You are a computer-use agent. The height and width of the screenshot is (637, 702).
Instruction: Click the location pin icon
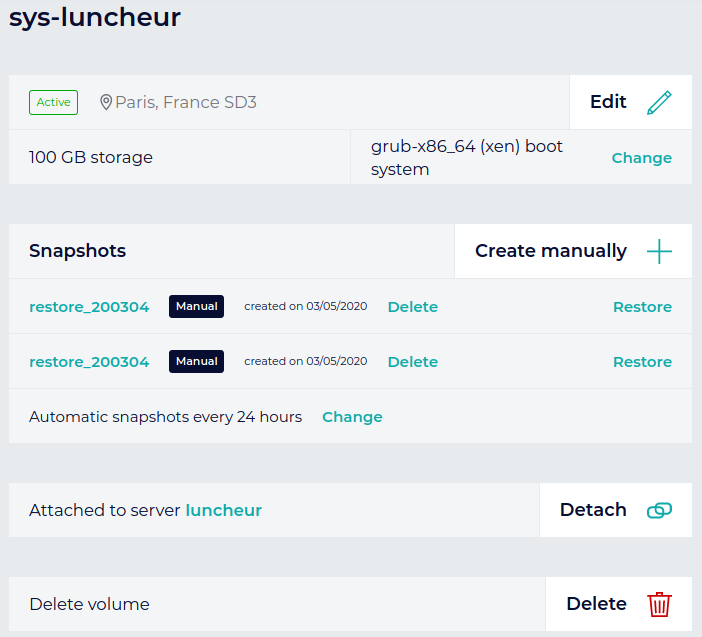tap(106, 102)
